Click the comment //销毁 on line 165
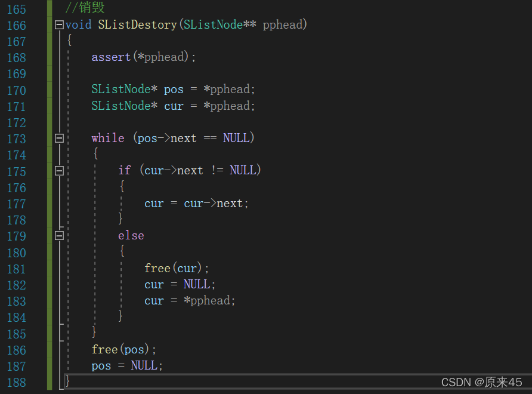Image resolution: width=532 pixels, height=394 pixels. 85,8
